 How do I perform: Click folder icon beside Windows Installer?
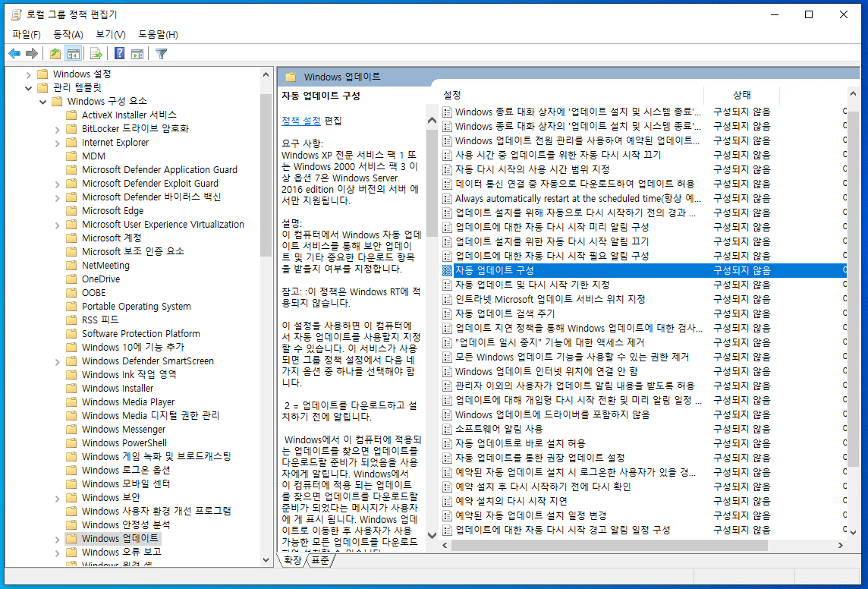(71, 388)
